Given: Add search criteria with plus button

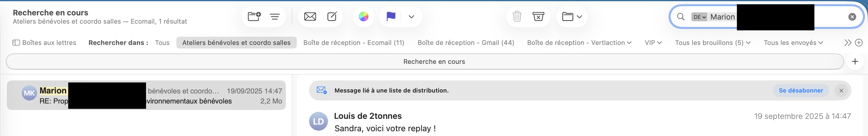Looking at the screenshot, I should (x=855, y=61).
